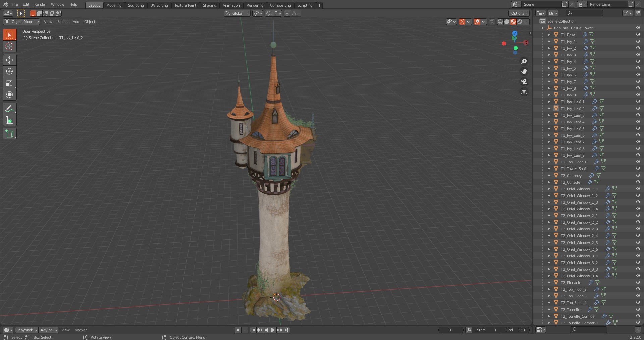644x340 pixels.
Task: Activate the Select Box tool
Action: click(9, 35)
